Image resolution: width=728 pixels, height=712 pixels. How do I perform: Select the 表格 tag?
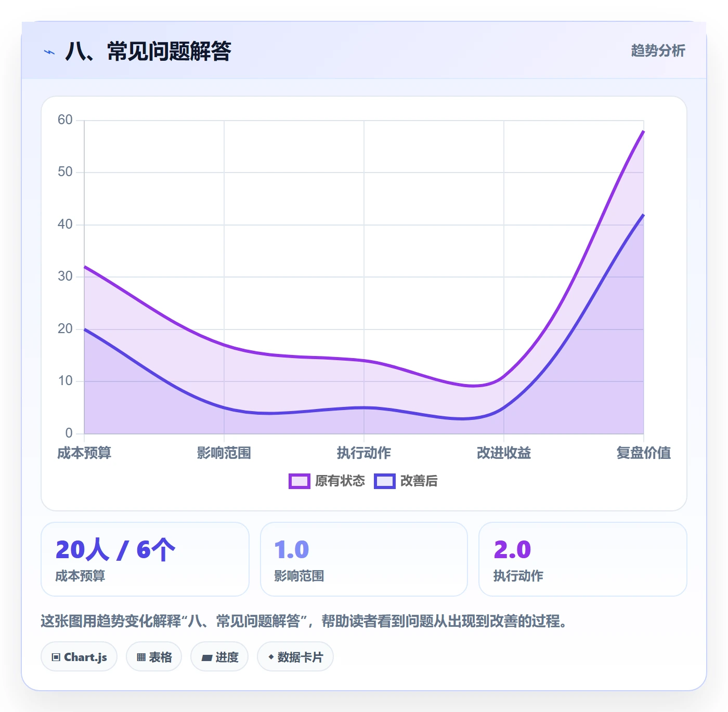pyautogui.click(x=154, y=657)
